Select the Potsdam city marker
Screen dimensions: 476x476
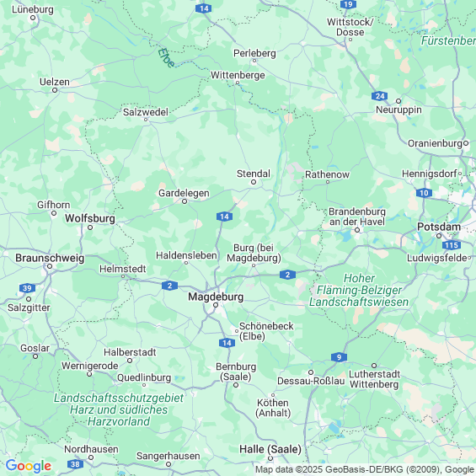point(439,236)
